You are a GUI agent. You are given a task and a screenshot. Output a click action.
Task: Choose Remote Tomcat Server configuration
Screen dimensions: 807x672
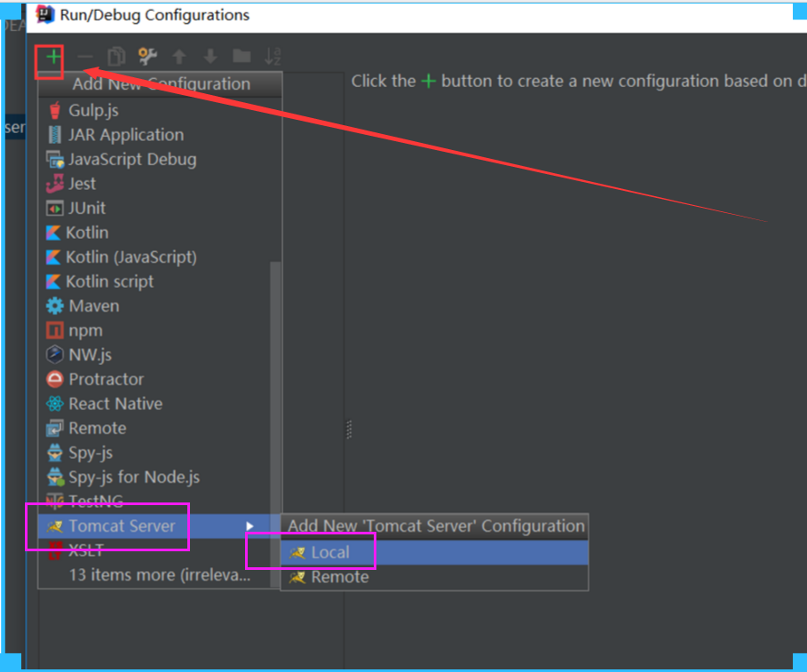point(434,577)
